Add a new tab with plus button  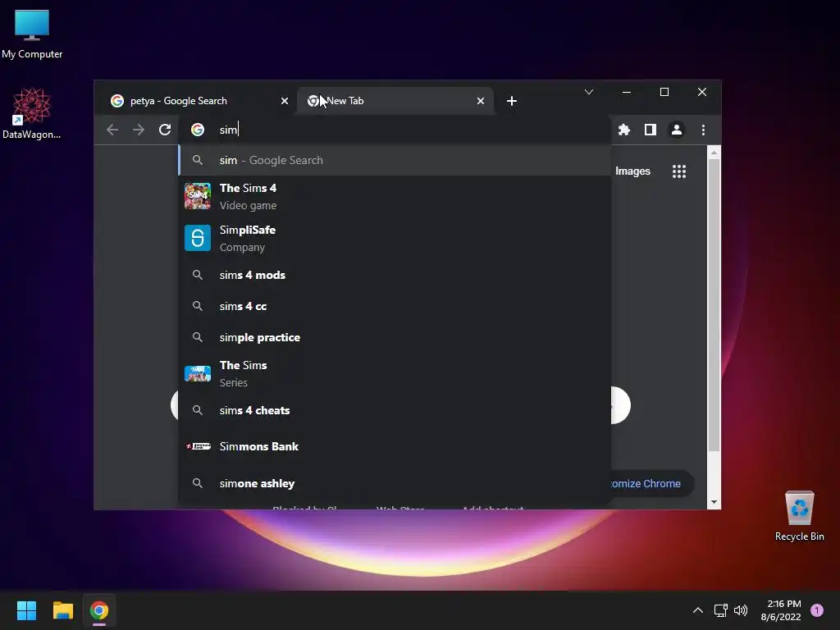[512, 101]
